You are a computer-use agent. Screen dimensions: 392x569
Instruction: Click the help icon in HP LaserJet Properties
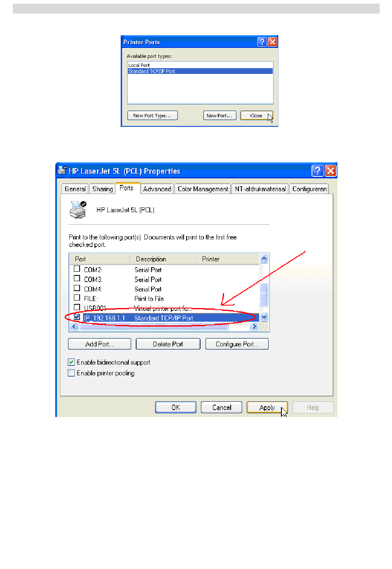click(317, 171)
